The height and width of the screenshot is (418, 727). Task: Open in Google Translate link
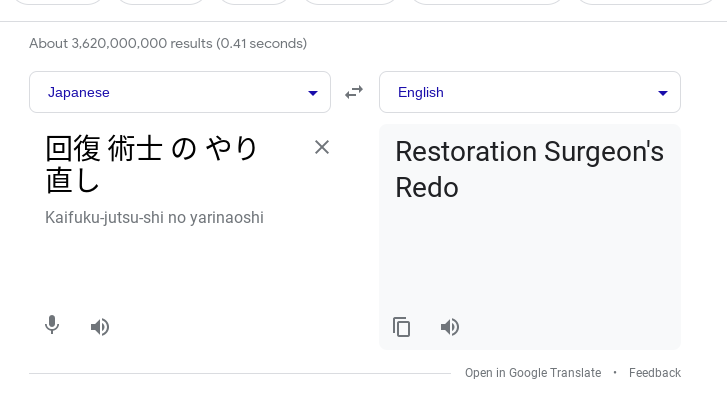pos(533,373)
